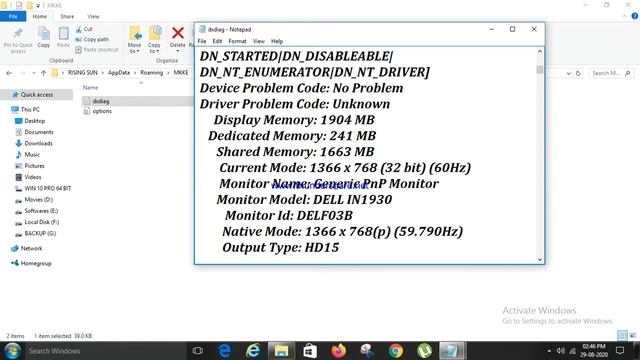This screenshot has width=640, height=360.
Task: Open the Action Center notification icon
Action: (x=620, y=351)
